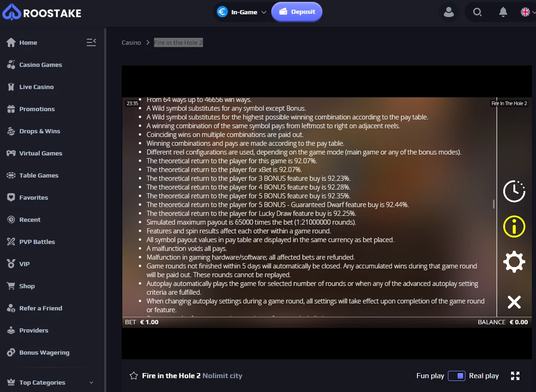This screenshot has height=392, width=536.
Task: Click the Shop cart icon
Action: click(11, 286)
